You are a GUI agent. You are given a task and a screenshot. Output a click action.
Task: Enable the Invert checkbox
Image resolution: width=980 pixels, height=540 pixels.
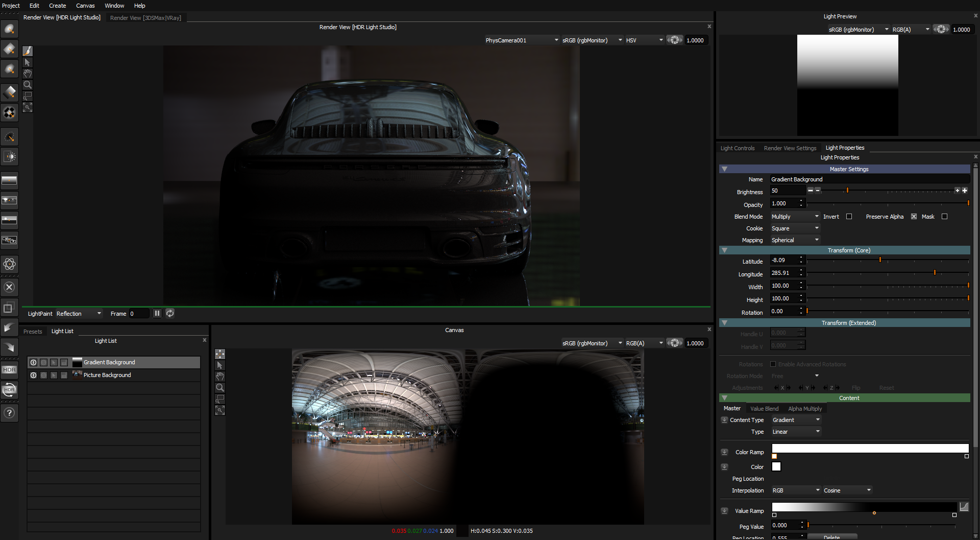click(x=849, y=217)
